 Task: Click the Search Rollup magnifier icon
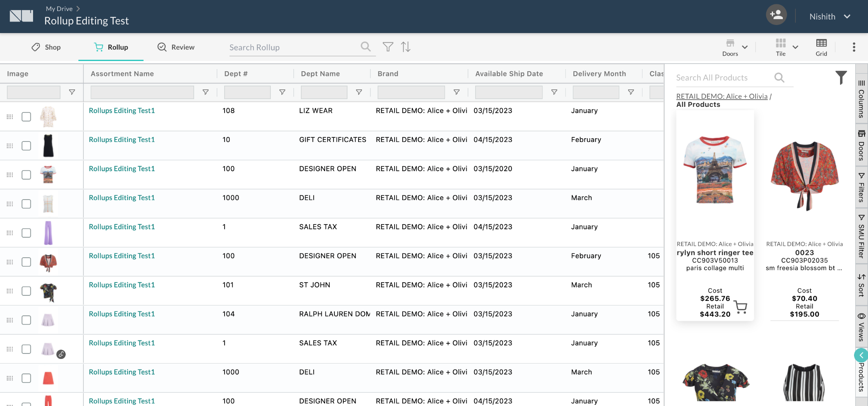click(x=365, y=47)
